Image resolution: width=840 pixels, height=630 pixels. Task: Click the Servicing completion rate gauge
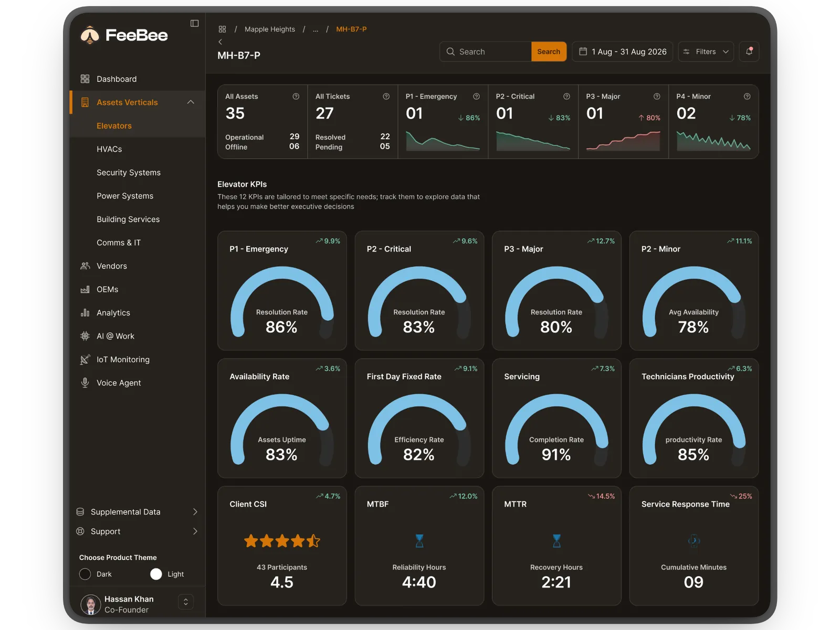(556, 429)
